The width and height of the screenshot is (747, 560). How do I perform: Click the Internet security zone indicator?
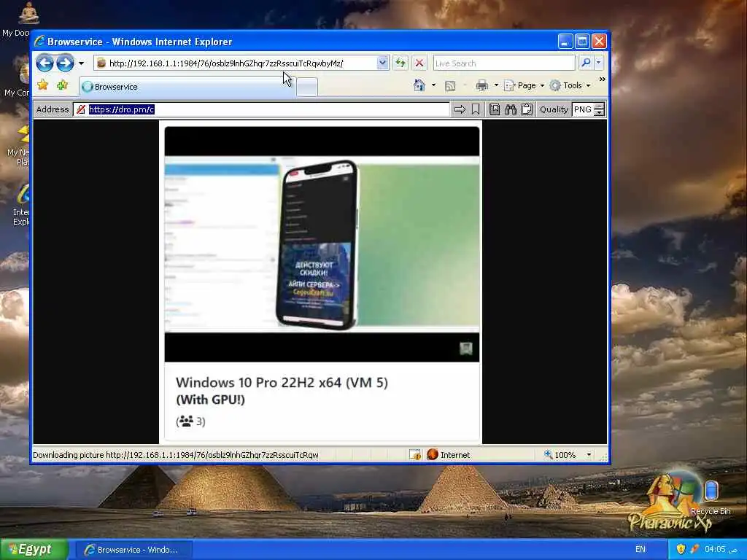[x=449, y=455]
